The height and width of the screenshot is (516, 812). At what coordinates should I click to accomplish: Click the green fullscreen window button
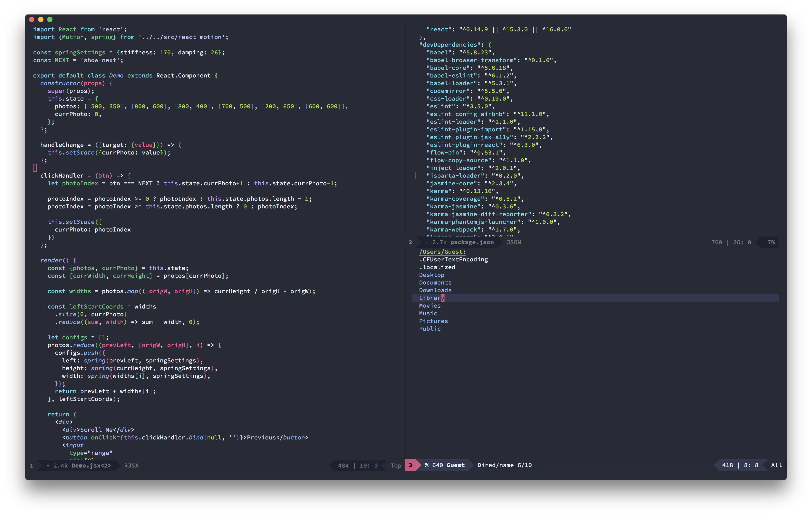50,19
